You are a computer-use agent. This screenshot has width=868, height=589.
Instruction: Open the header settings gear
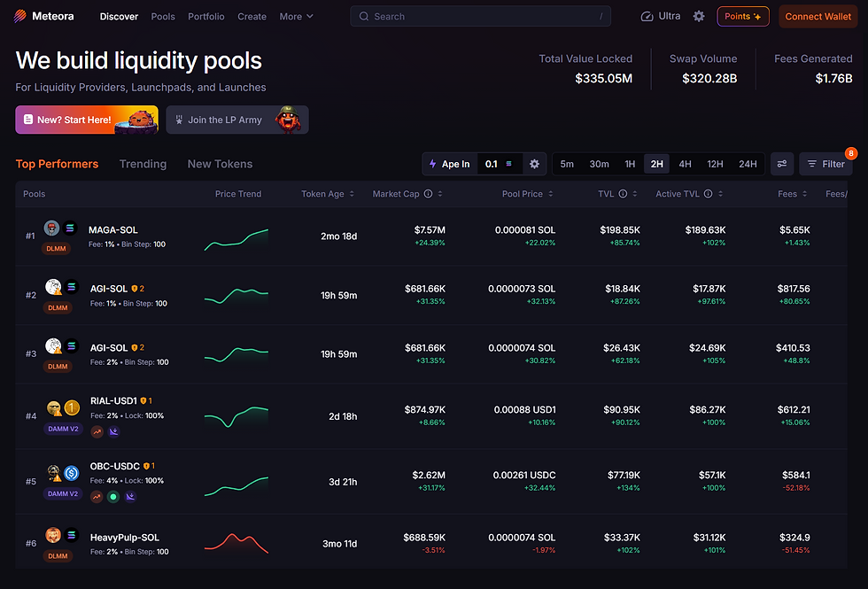tap(699, 16)
